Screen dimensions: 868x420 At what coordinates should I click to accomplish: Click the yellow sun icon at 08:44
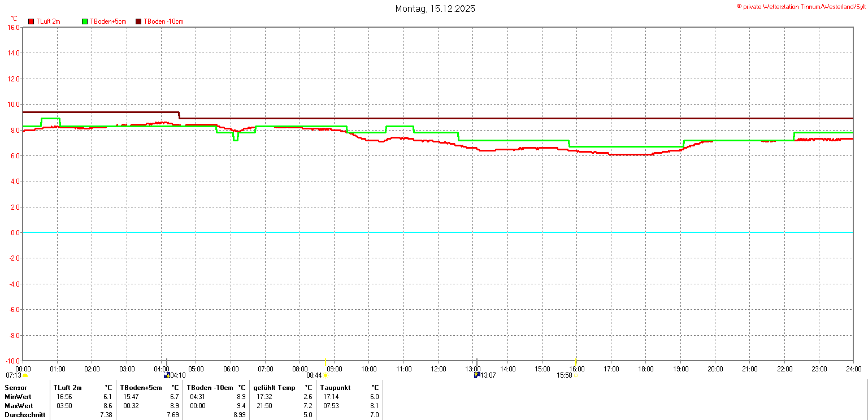click(325, 375)
